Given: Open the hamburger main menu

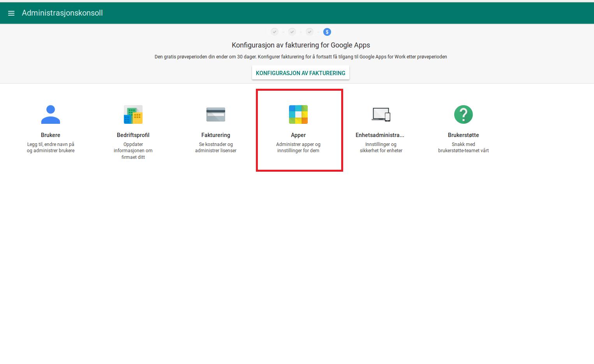Looking at the screenshot, I should [x=11, y=13].
